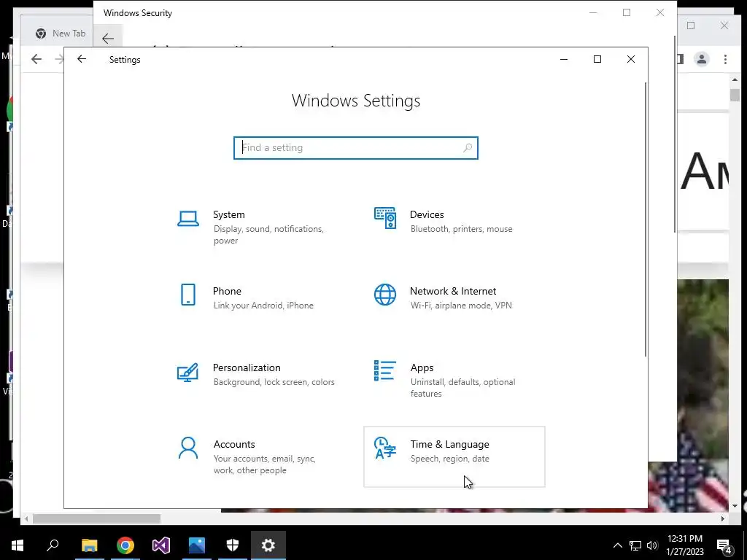Open the Chrome profile avatar icon
The width and height of the screenshot is (747, 560).
coord(702,59)
